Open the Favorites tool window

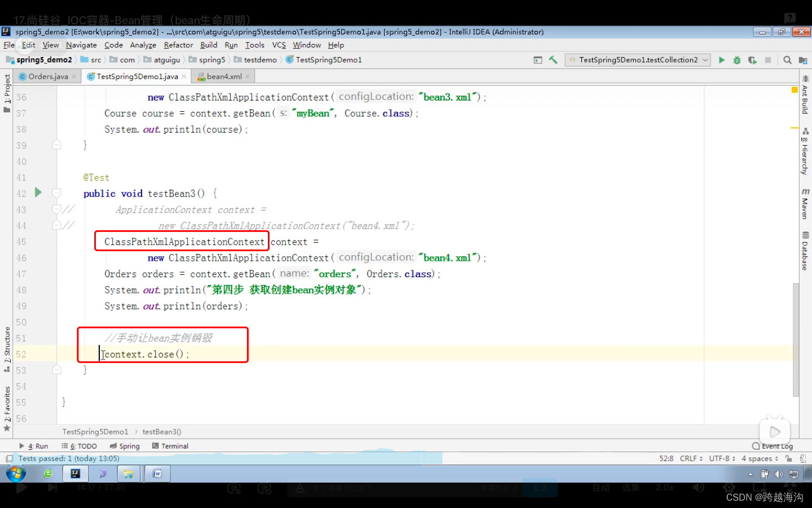pyautogui.click(x=7, y=409)
